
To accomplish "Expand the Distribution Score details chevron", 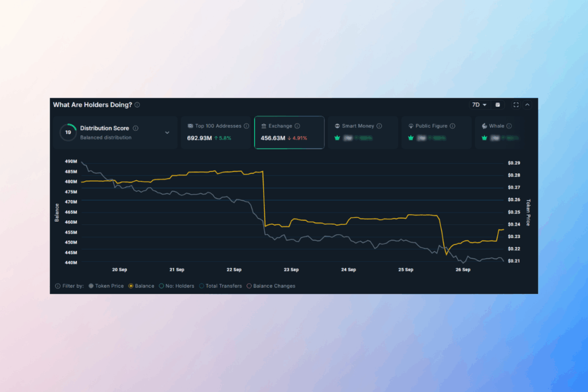I will (x=167, y=132).
